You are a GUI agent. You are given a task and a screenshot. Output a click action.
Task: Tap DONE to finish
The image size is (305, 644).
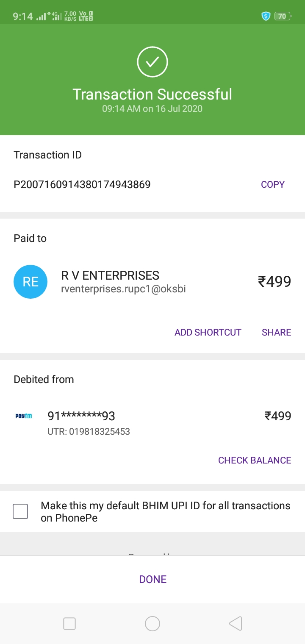152,579
